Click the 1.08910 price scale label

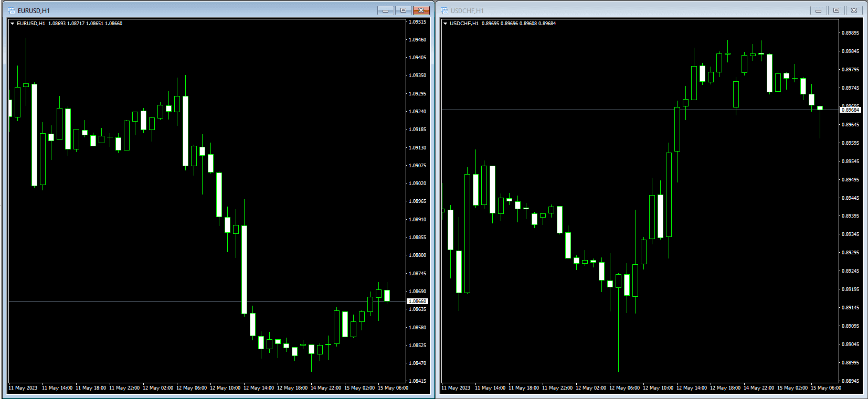418,220
